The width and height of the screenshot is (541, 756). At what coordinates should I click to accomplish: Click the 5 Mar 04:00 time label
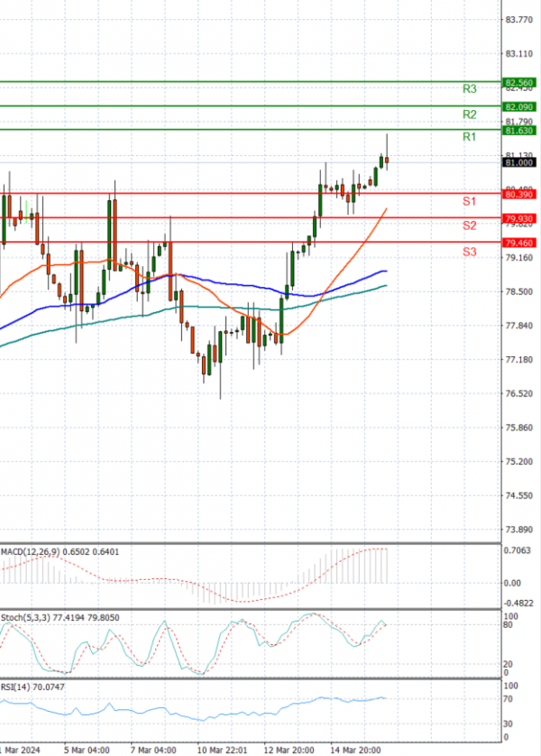click(87, 750)
